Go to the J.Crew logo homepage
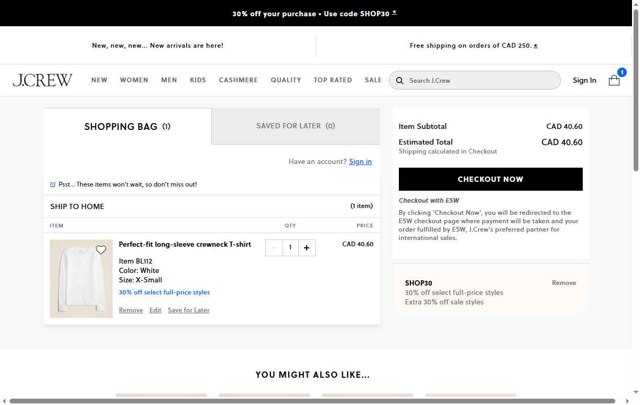 [42, 80]
